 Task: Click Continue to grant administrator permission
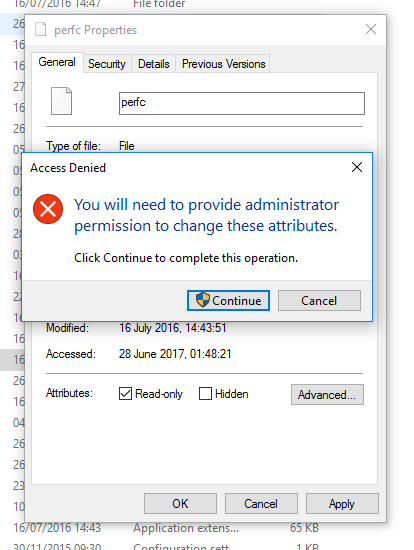[x=228, y=300]
